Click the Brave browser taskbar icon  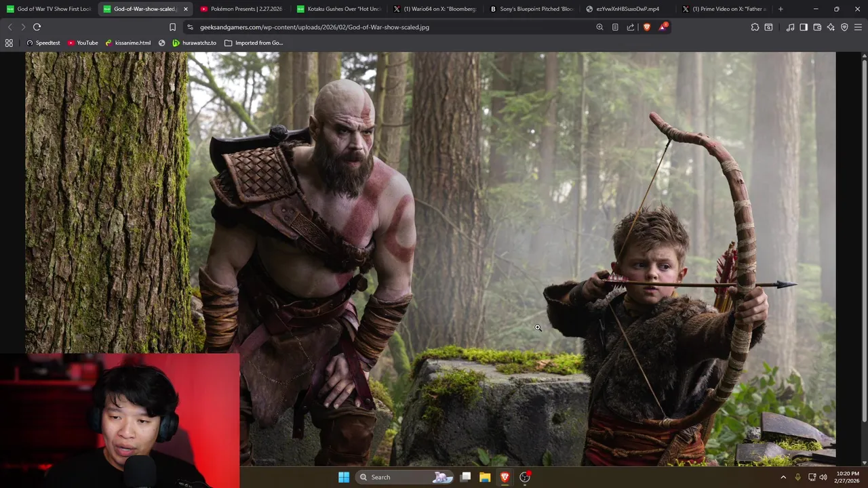pyautogui.click(x=505, y=477)
